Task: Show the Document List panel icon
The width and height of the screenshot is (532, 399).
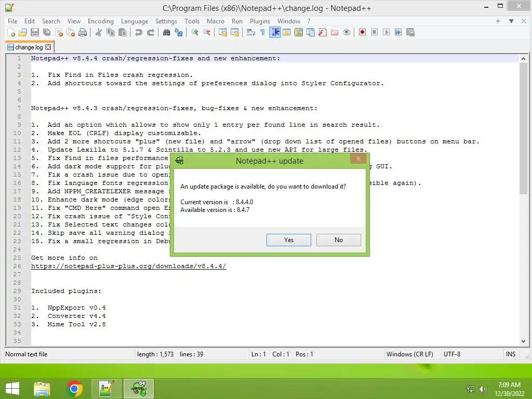Action: pos(311,32)
